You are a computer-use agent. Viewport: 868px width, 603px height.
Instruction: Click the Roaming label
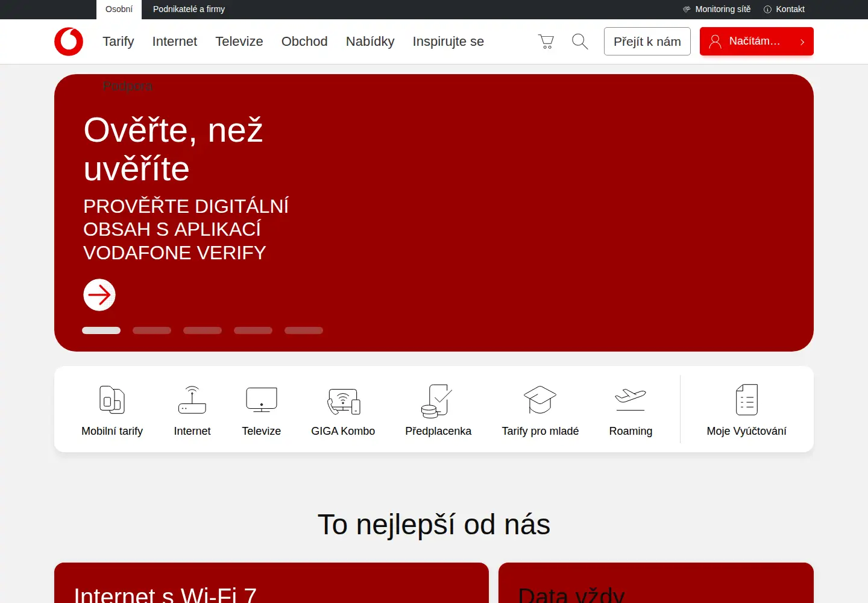click(631, 431)
